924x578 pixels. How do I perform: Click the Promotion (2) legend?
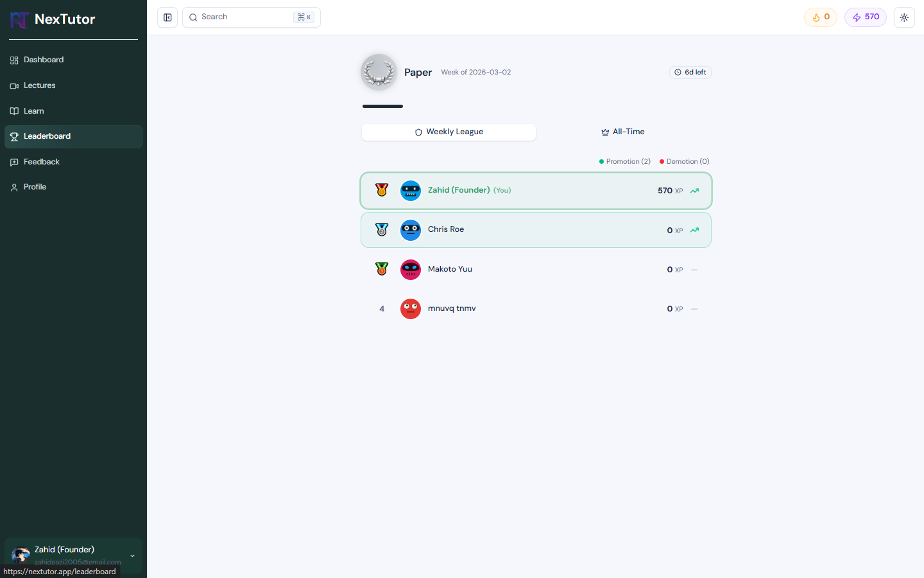pos(625,161)
